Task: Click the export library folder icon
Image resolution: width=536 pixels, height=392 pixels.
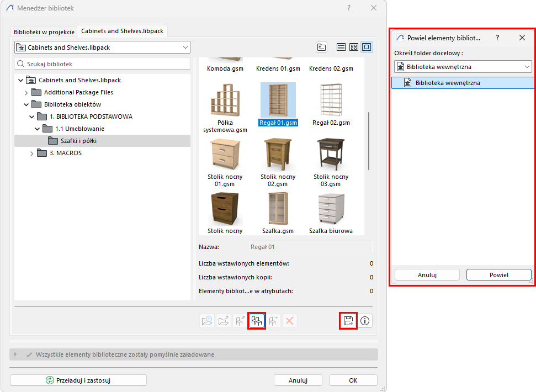Action: click(224, 321)
